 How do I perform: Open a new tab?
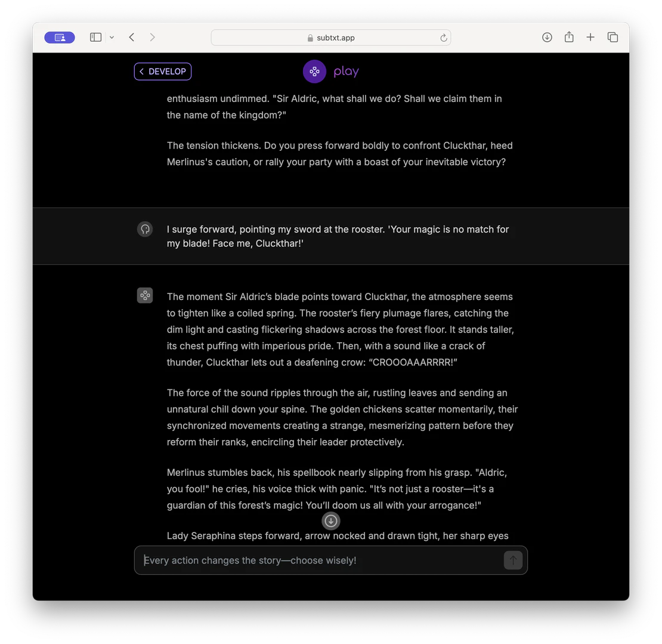coord(590,38)
